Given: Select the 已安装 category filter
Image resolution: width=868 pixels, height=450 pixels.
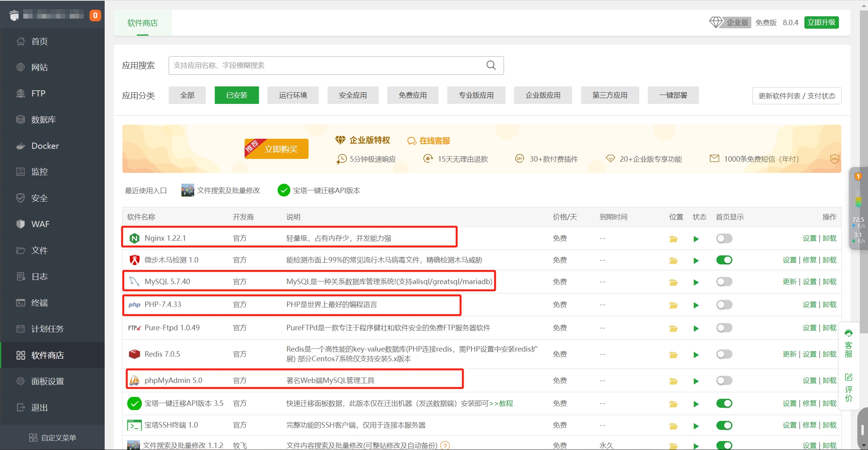Looking at the screenshot, I should click(x=237, y=95).
